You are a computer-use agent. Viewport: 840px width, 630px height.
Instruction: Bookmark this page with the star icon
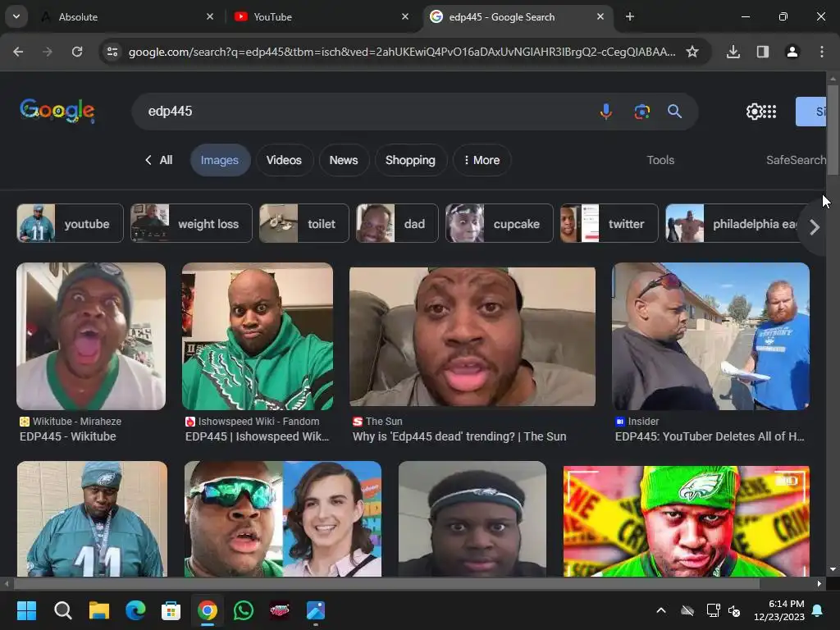pyautogui.click(x=692, y=52)
